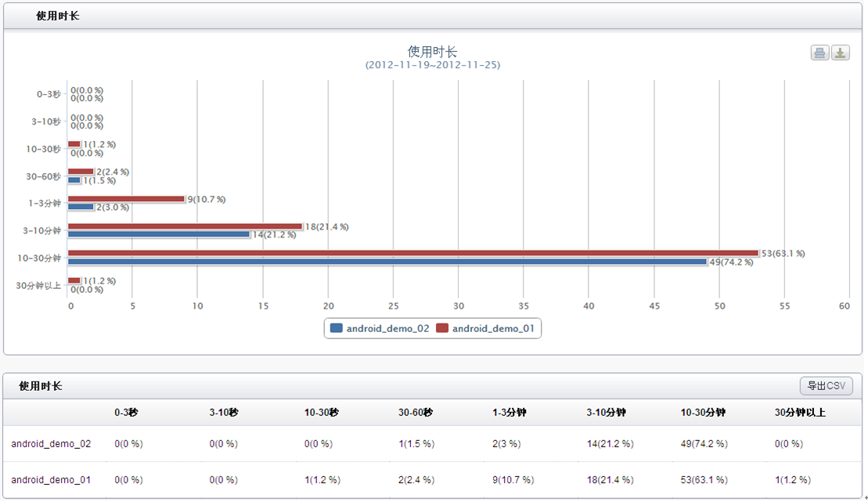
Task: Toggle android_demo_01 series in the legend
Action: (x=485, y=328)
